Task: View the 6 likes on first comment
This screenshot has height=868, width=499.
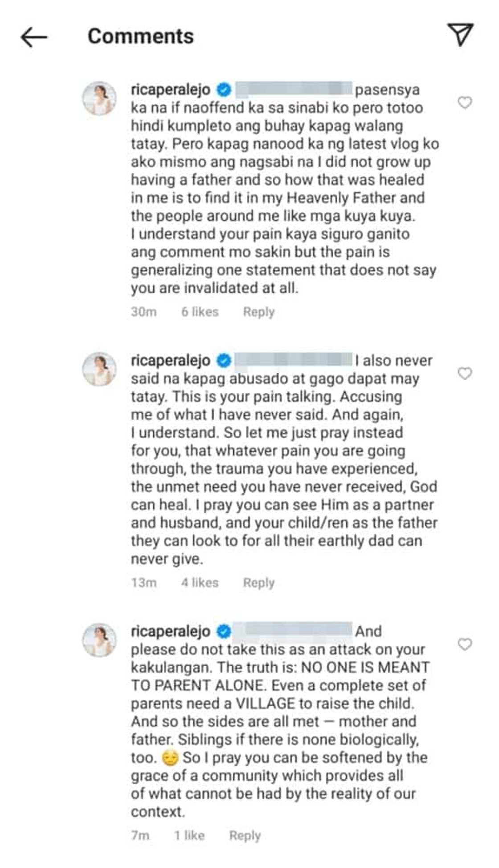Action: (x=200, y=312)
